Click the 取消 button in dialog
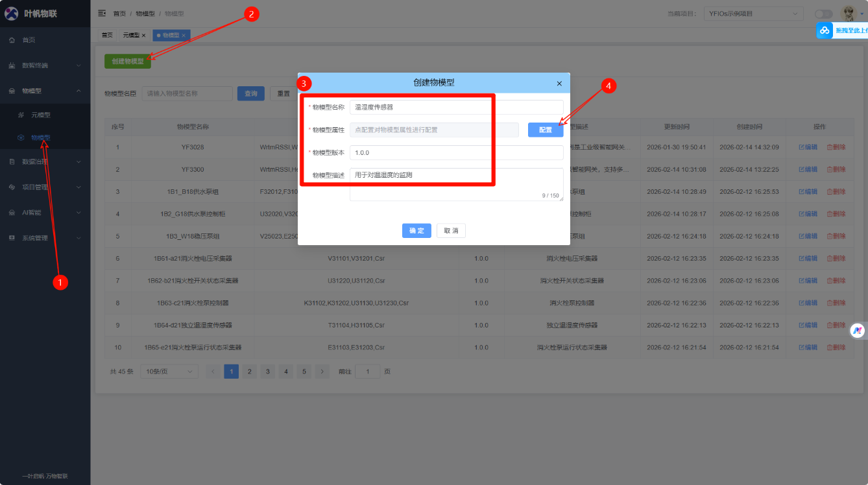868x485 pixels. coord(451,231)
